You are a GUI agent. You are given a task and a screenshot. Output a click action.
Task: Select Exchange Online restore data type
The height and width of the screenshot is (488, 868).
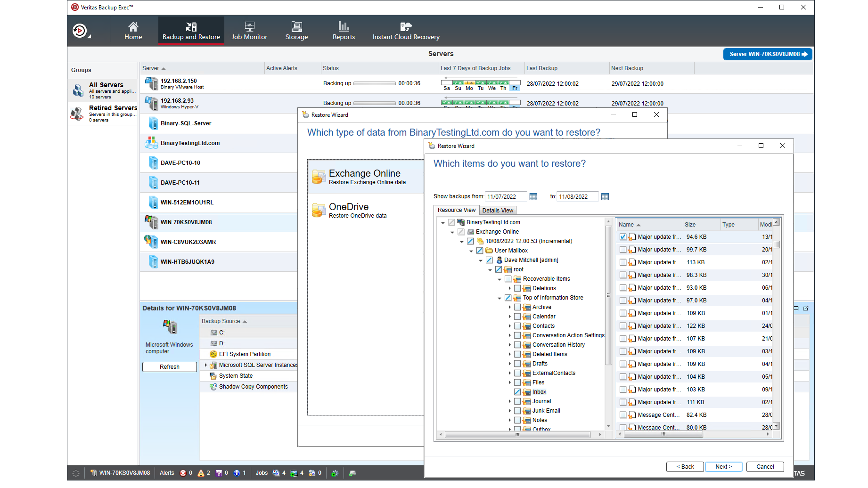coord(365,177)
